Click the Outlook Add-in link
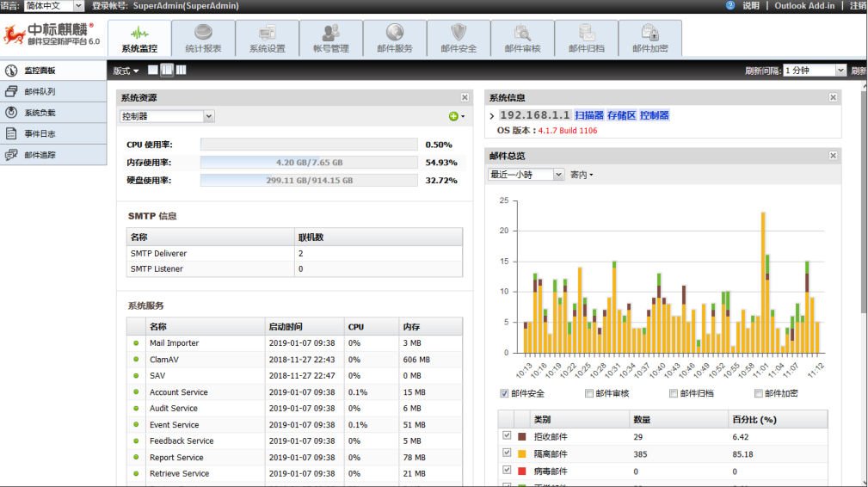Image resolution: width=868 pixels, height=487 pixels. [x=804, y=5]
